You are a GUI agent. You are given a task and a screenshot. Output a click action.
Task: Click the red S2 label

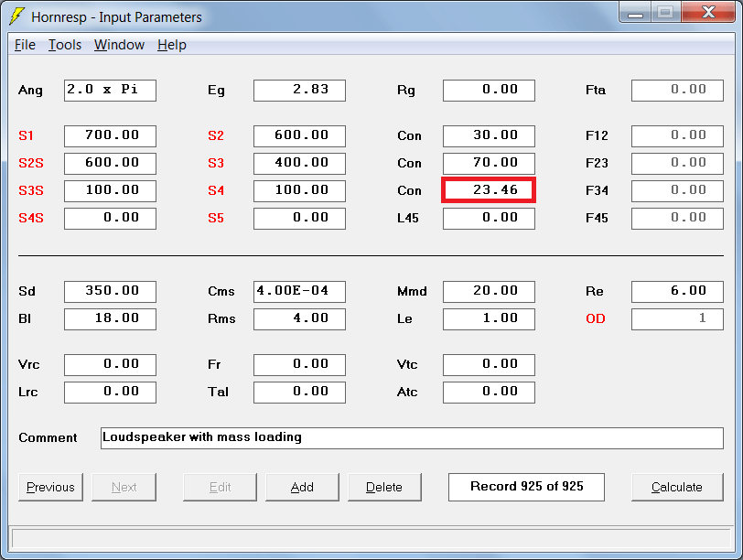pyautogui.click(x=216, y=136)
